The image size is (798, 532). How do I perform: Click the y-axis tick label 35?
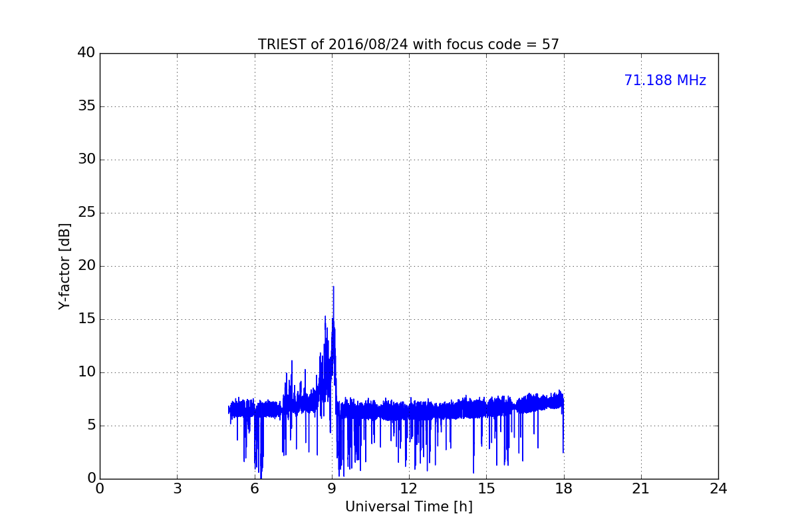click(86, 106)
